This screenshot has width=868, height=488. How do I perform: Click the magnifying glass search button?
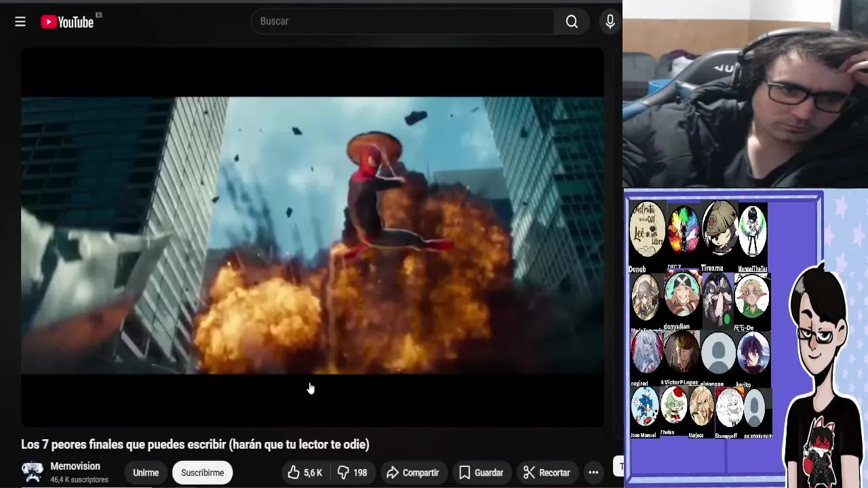pos(572,22)
